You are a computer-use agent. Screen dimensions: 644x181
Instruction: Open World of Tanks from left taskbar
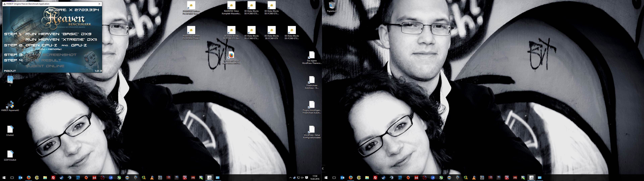tap(136, 177)
